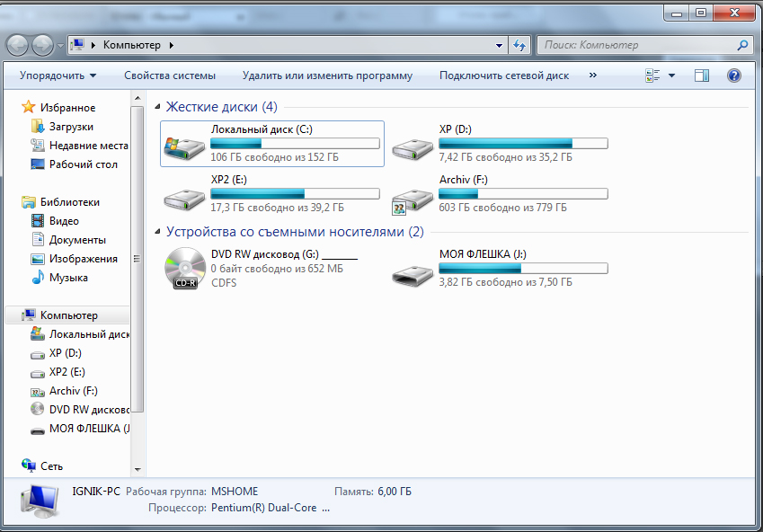Viewport: 763px width, 532px height.
Task: Expand arrow after Компьютер breadcrumb
Action: coord(172,45)
